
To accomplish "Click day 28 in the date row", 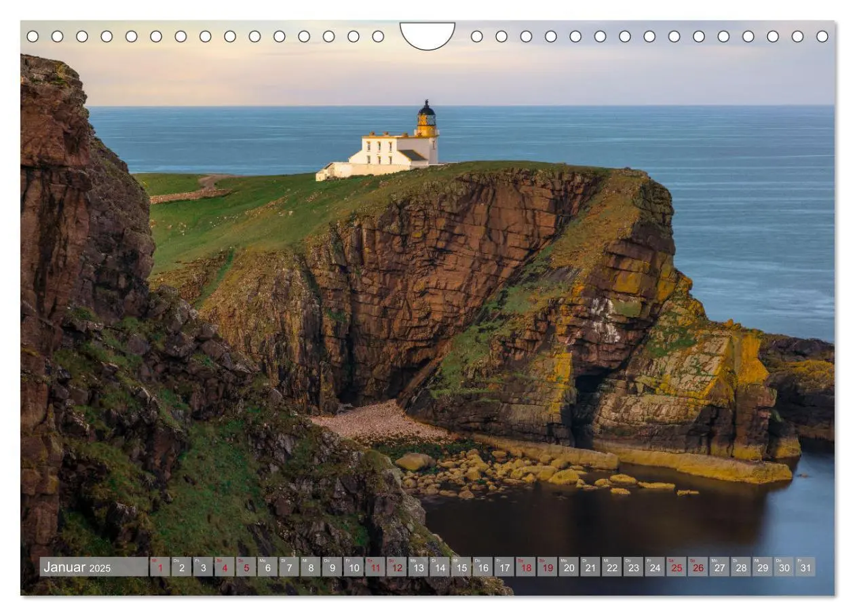I will [740, 567].
